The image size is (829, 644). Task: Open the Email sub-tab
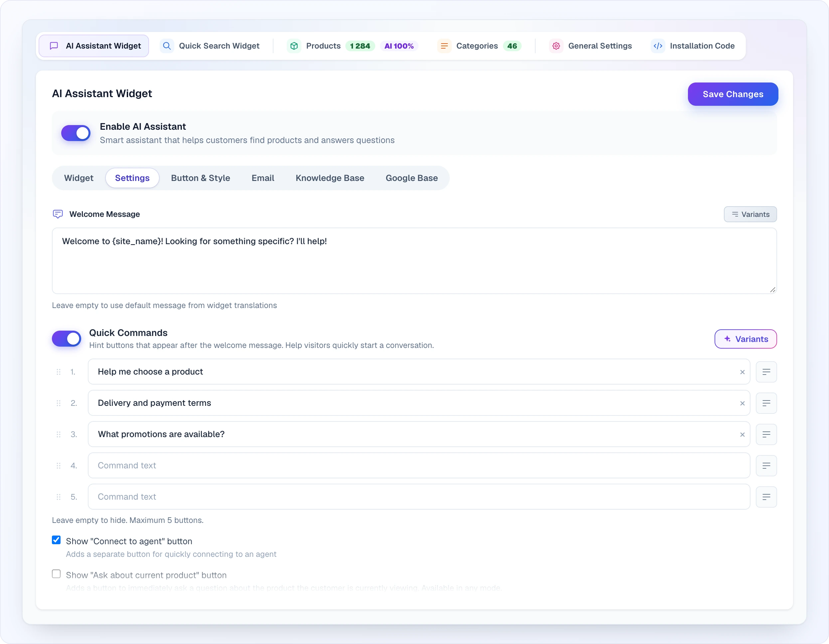(x=263, y=178)
